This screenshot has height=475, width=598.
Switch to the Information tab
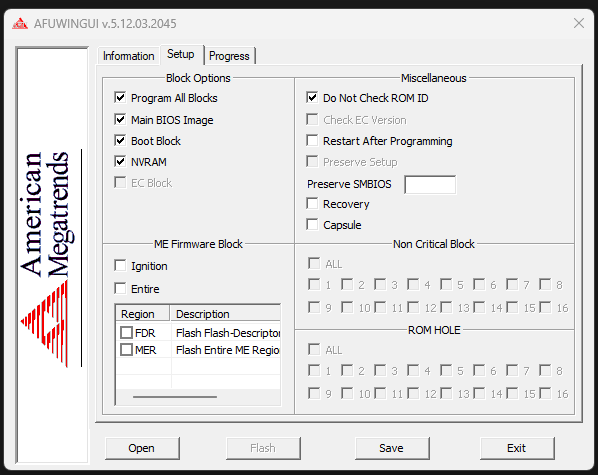coord(129,56)
